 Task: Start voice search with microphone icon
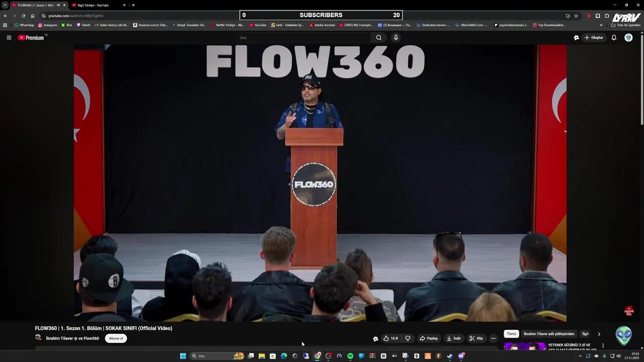(396, 38)
